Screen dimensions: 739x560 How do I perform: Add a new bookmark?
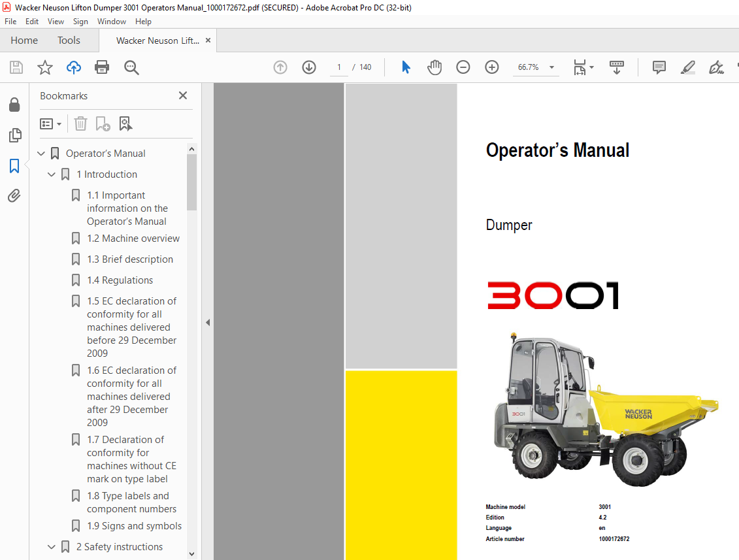coord(103,124)
